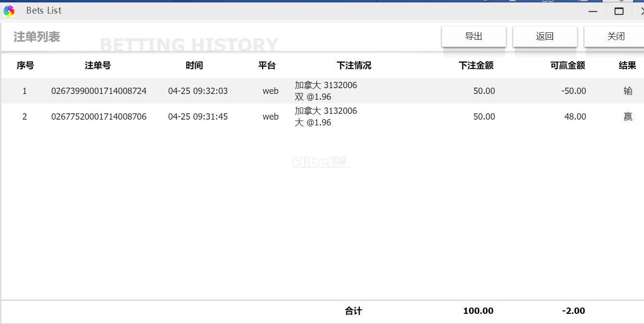Select the 下注情况 column header
This screenshot has width=644, height=324.
coord(354,65)
